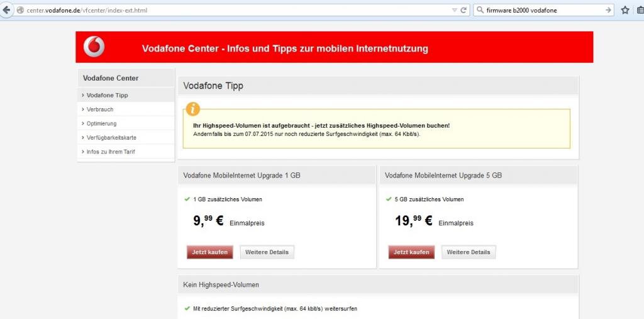
Task: Click the Kein Highspeed-Volumen heading
Action: [x=221, y=284]
